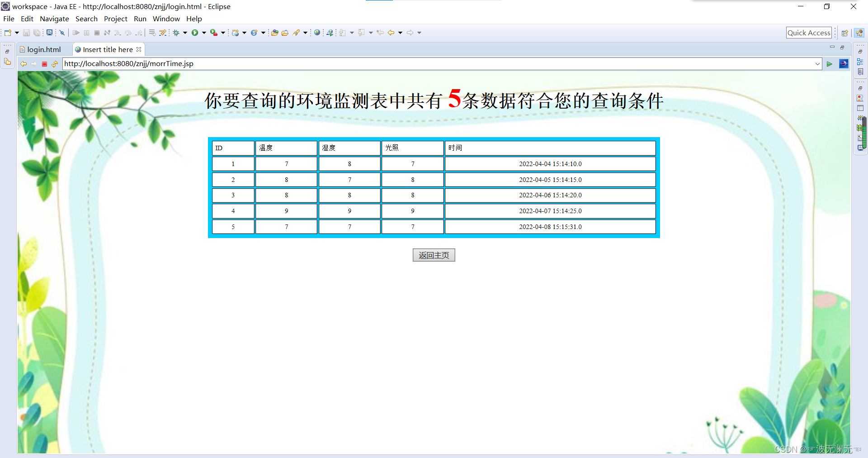The height and width of the screenshot is (458, 868).
Task: Open the Navigate menu
Action: click(54, 19)
